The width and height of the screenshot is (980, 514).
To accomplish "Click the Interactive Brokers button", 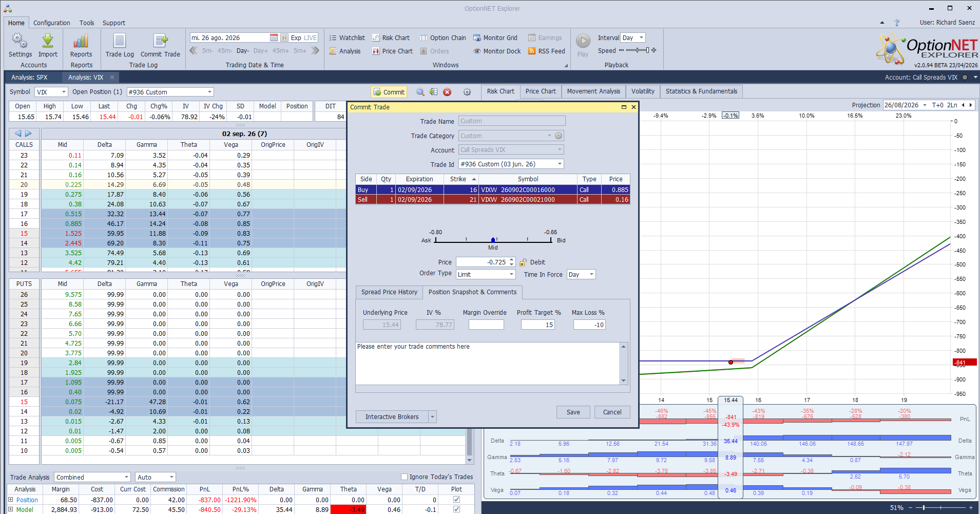I will pos(392,416).
